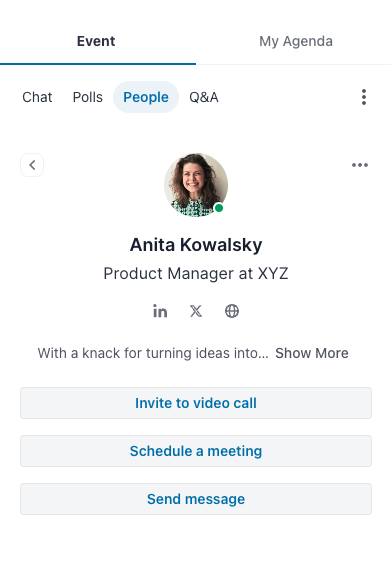
Task: Select the People section
Action: pos(146,97)
